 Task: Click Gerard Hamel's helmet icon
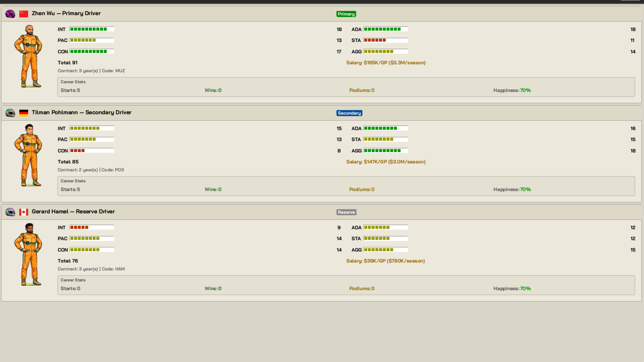pos(10,212)
